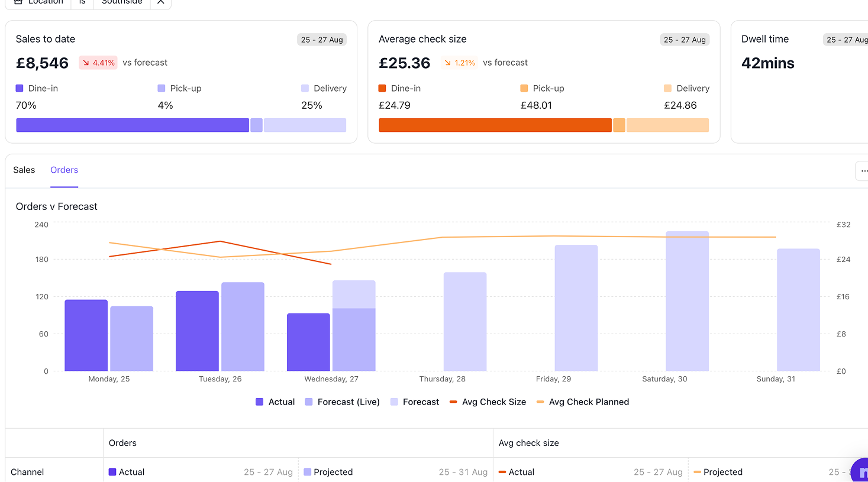Click the Location store icon in filter

click(18, 2)
